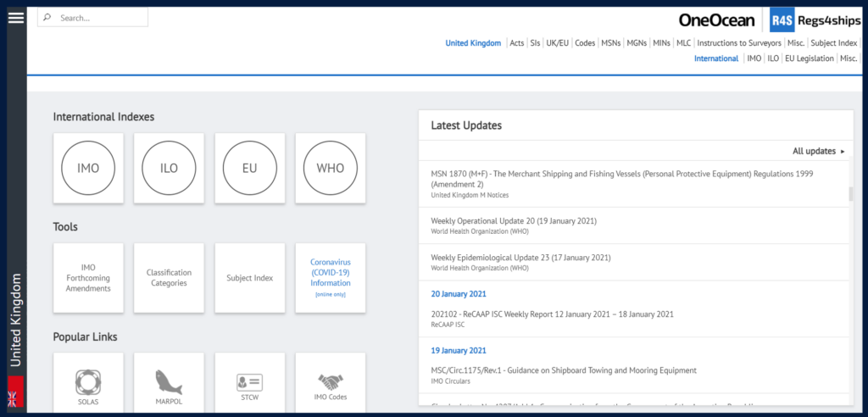The height and width of the screenshot is (417, 868).
Task: Open Misc. in International row
Action: coord(848,58)
